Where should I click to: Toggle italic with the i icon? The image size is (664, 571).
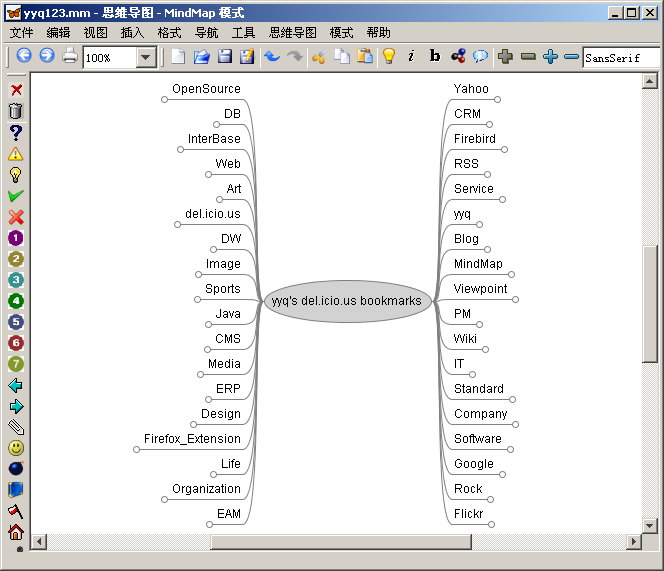(411, 56)
